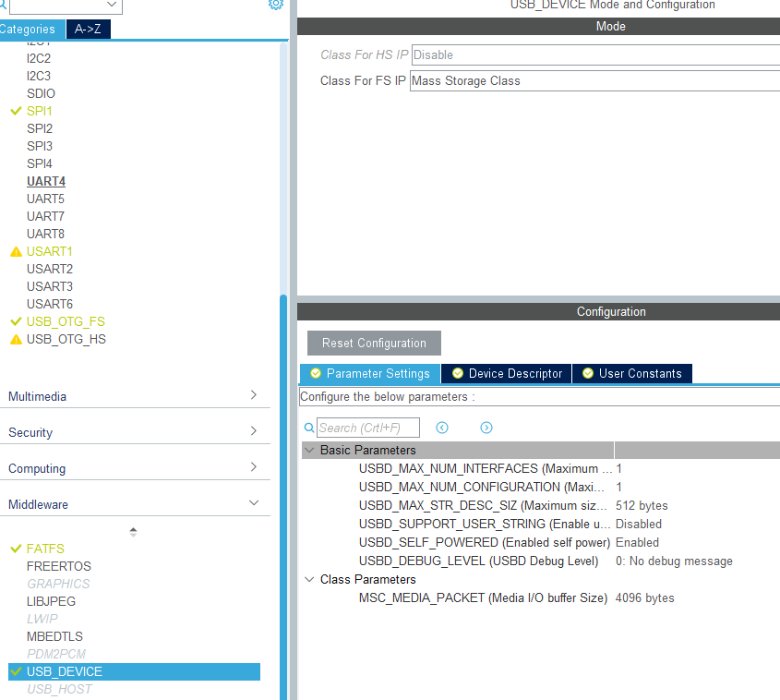Click the checkmark beside USB_OTG_FS
780x700 pixels.
pos(16,322)
